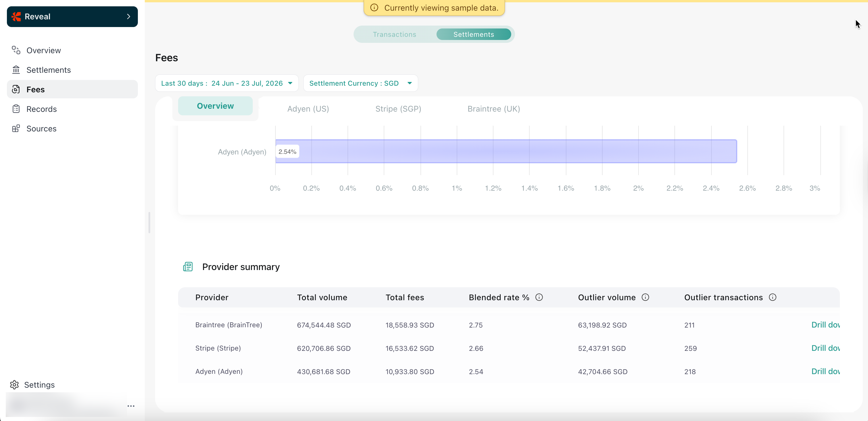Click the Sources sidebar icon
Image resolution: width=868 pixels, height=421 pixels.
[x=16, y=129]
